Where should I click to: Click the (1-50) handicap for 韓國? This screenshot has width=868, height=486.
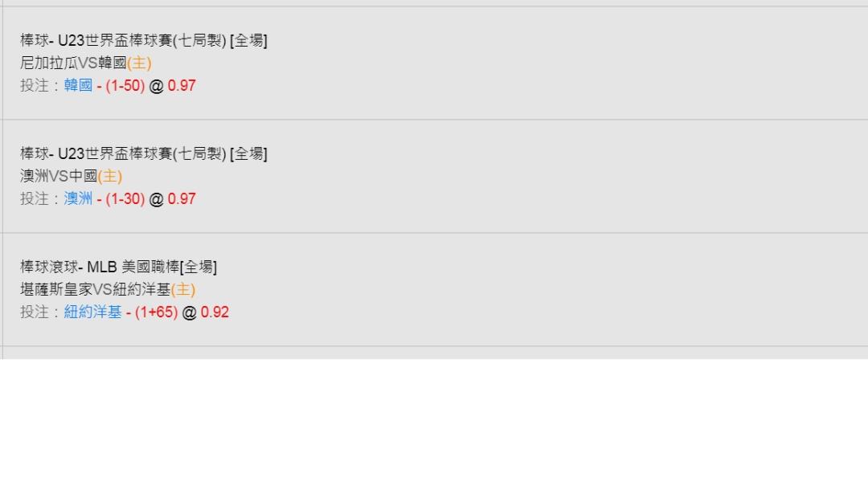click(x=125, y=86)
